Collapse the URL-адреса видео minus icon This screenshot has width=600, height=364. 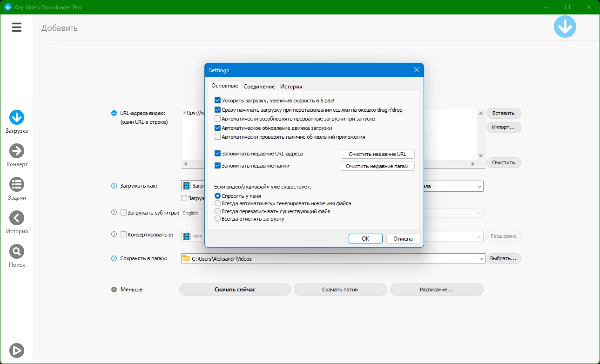[x=114, y=113]
